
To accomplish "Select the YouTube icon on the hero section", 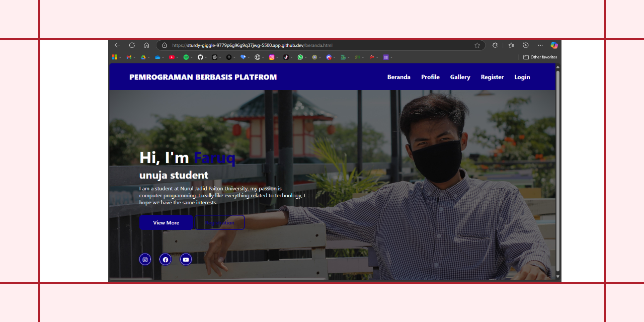I will coord(186,259).
